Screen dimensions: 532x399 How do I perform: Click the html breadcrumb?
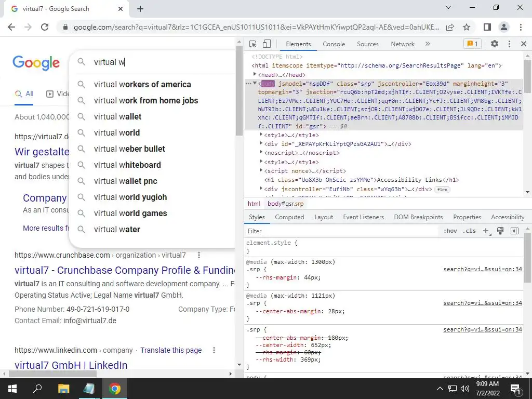[254, 204]
